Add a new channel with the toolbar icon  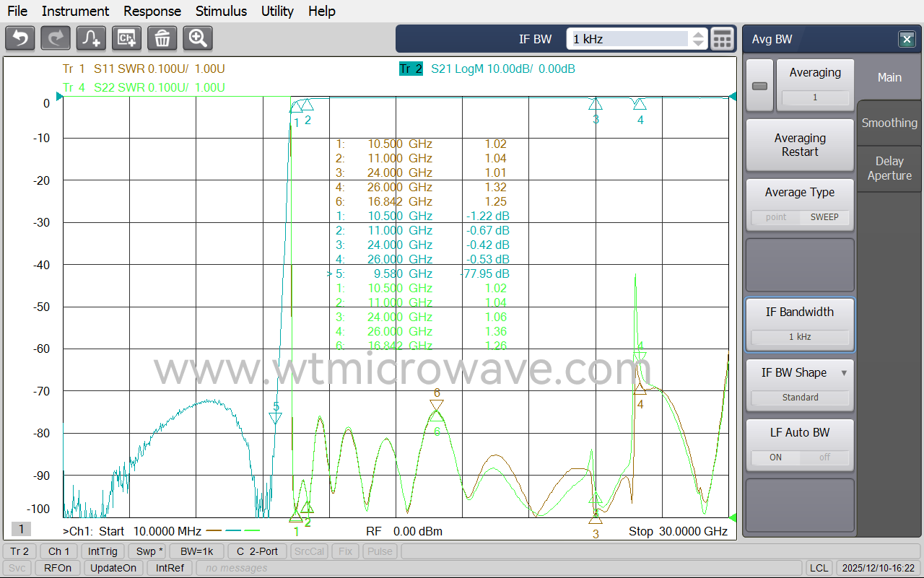point(126,38)
